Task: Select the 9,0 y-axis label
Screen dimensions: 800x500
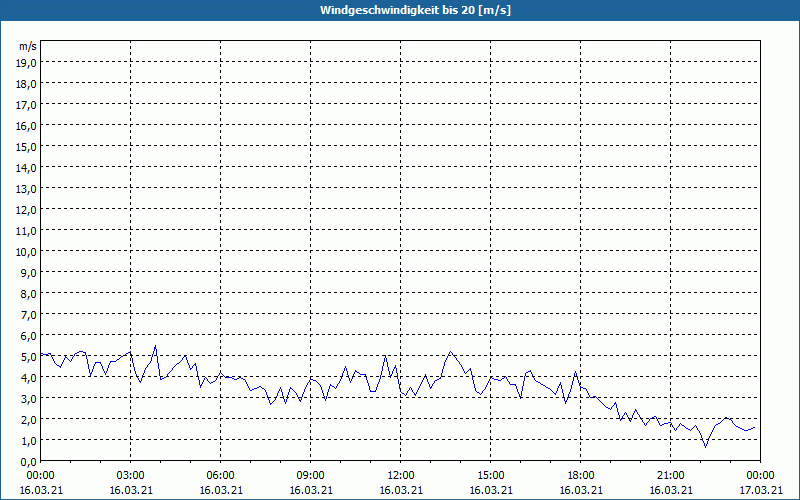Action: click(29, 273)
